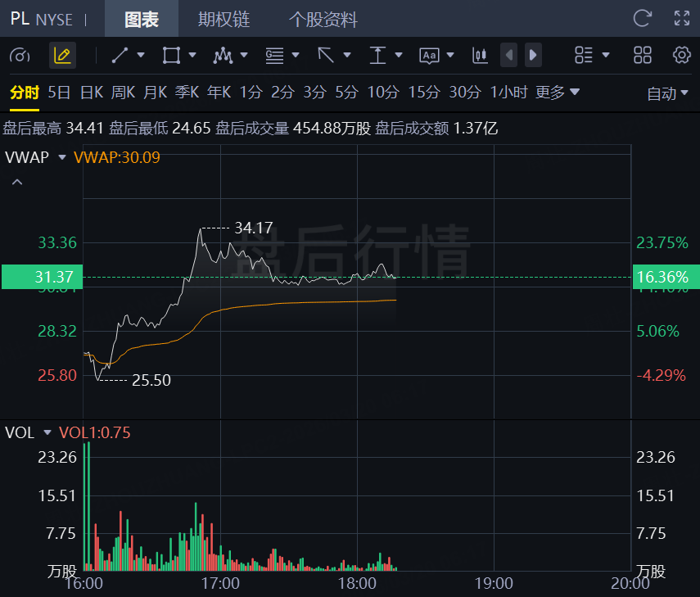Image resolution: width=700 pixels, height=597 pixels.
Task: Select the 5日 timeframe
Action: tap(59, 93)
